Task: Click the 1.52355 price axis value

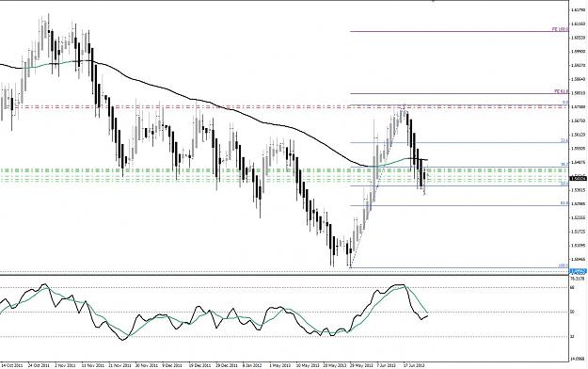Action: pos(579,217)
